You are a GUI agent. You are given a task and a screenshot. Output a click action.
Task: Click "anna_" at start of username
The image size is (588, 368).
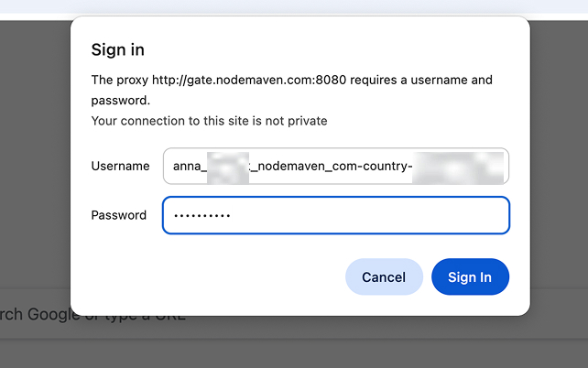(x=189, y=167)
